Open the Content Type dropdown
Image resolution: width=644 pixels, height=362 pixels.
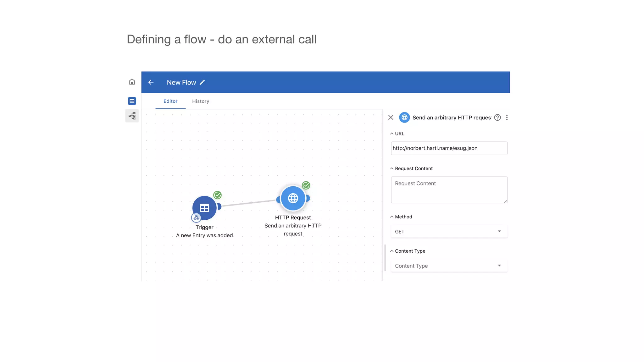pos(449,266)
